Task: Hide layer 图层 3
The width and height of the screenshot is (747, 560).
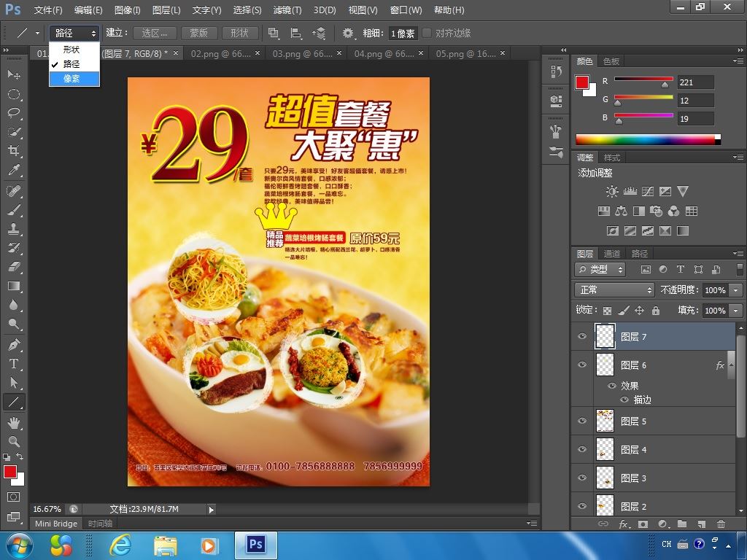Action: click(x=581, y=478)
